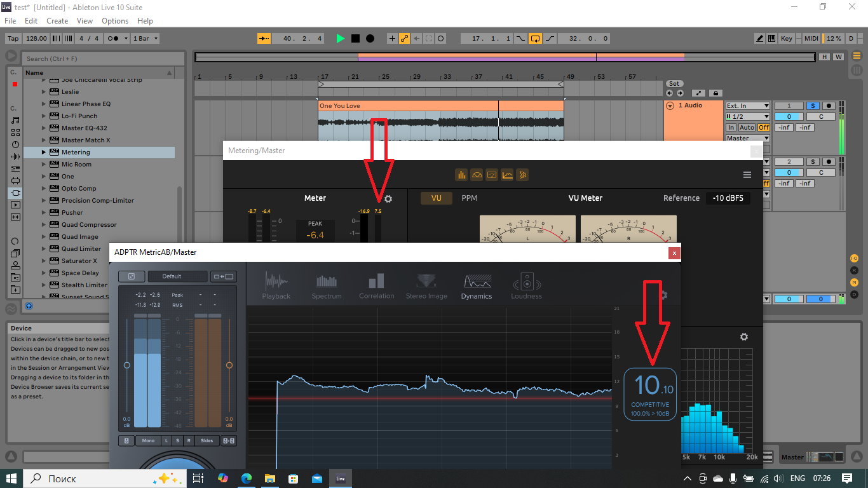Click the Set locator button
This screenshot has width=868, height=488.
(x=674, y=83)
